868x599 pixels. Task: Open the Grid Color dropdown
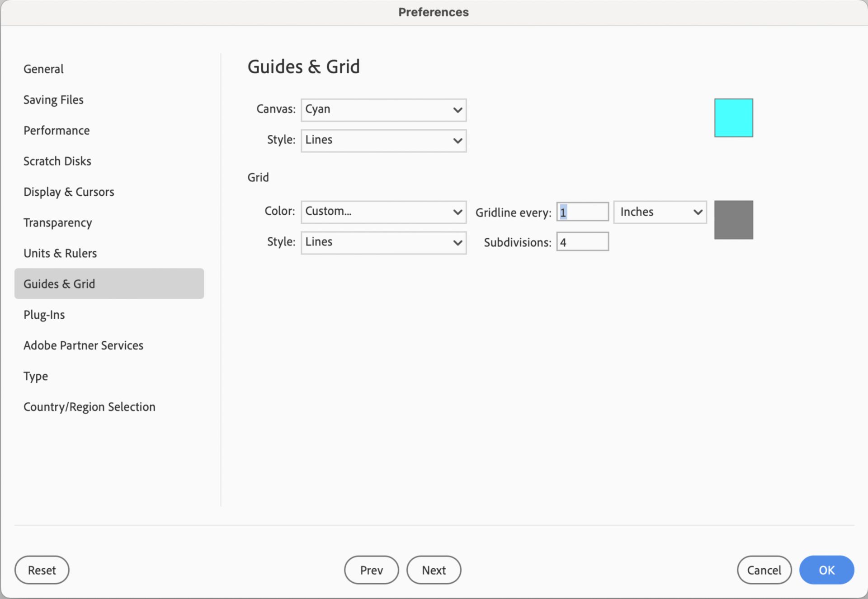click(383, 212)
